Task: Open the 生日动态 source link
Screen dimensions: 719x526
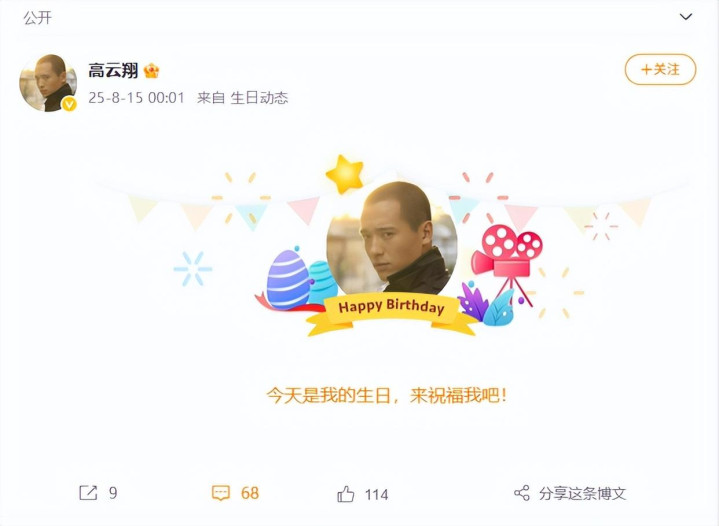Action: 259,98
